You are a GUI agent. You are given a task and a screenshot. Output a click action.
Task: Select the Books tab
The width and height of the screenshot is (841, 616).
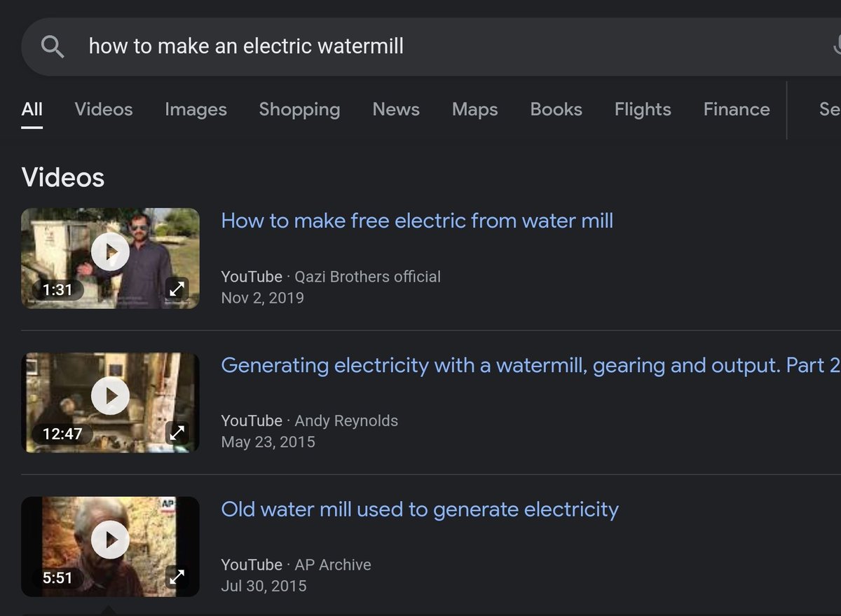point(556,109)
